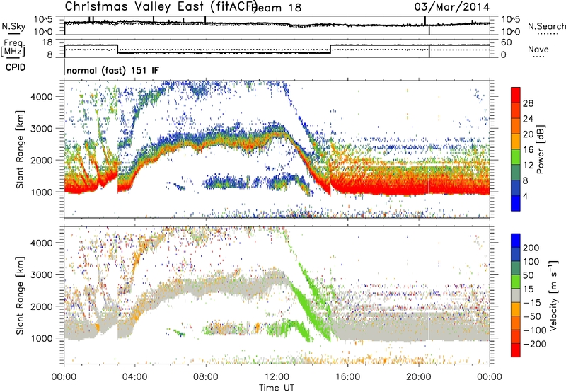Click the 03/Mar/2014 date label
Viewport: 566px width, 392px height.
(452, 7)
